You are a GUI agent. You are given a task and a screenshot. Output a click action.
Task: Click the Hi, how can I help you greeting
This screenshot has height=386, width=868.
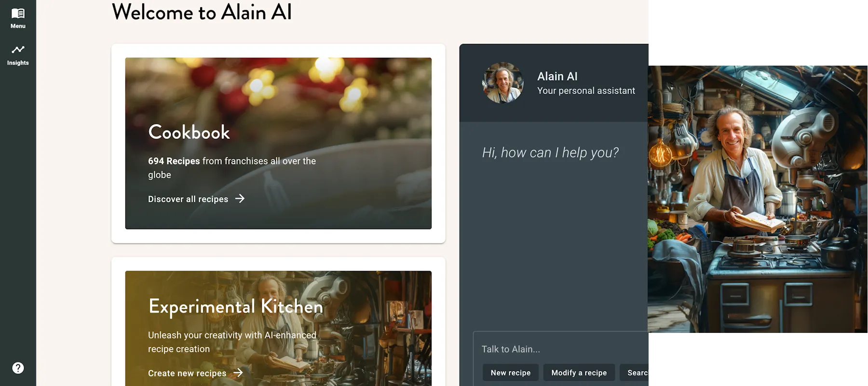(550, 152)
